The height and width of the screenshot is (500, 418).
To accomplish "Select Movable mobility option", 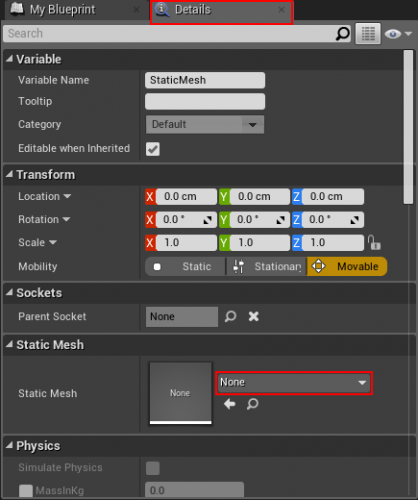I will coord(347,266).
